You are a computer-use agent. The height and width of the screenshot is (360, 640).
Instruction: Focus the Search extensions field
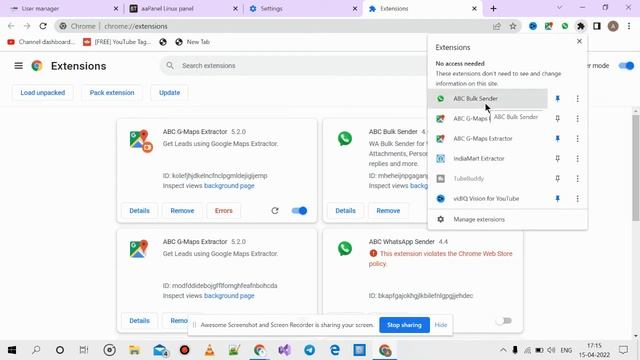tap(294, 66)
